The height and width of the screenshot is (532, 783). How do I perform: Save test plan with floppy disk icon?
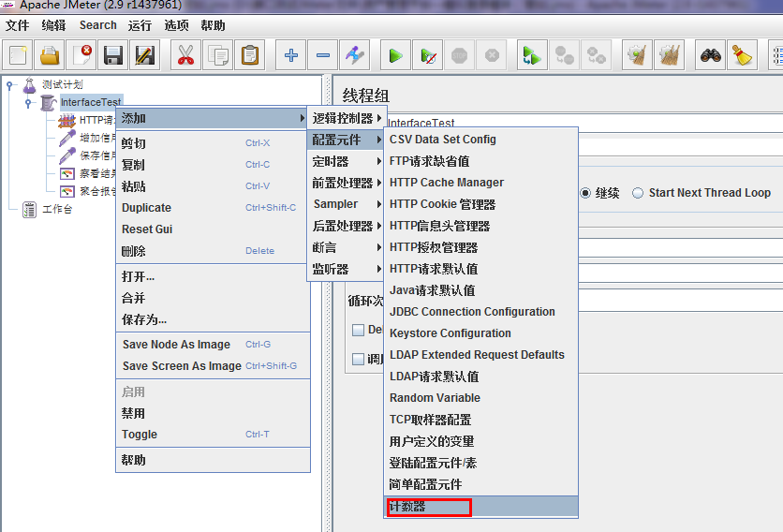[x=113, y=55]
